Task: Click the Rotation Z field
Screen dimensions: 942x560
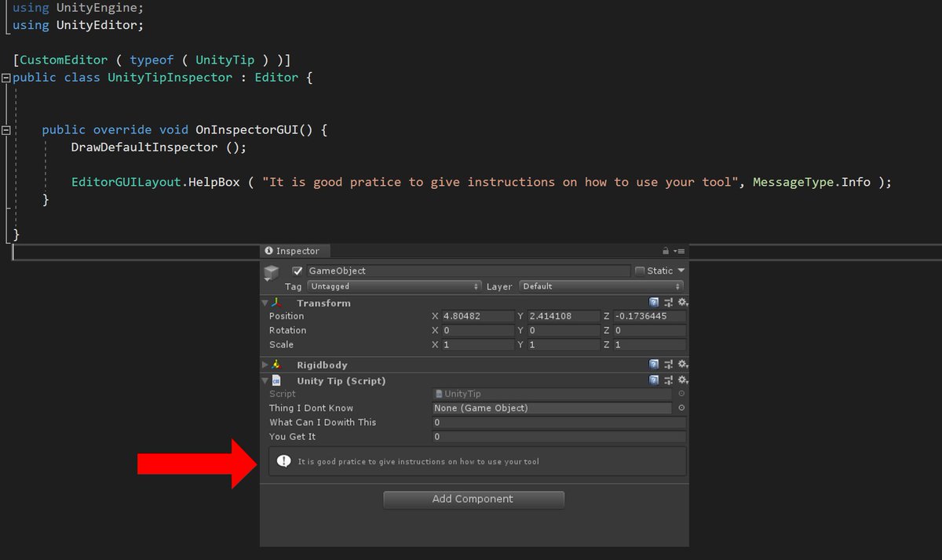Action: (x=649, y=330)
